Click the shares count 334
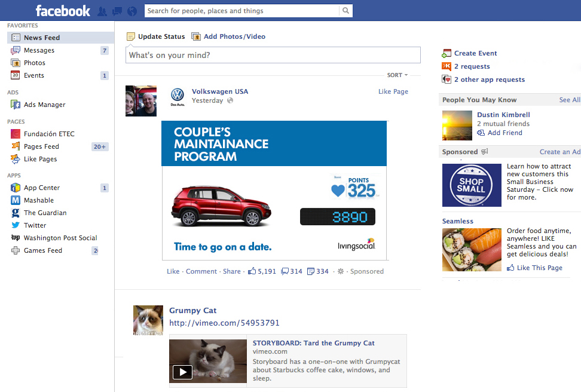 pyautogui.click(x=318, y=271)
